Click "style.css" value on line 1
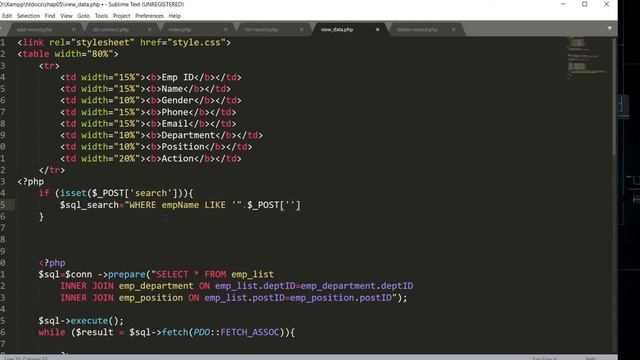This screenshot has height=360, width=640. 196,42
